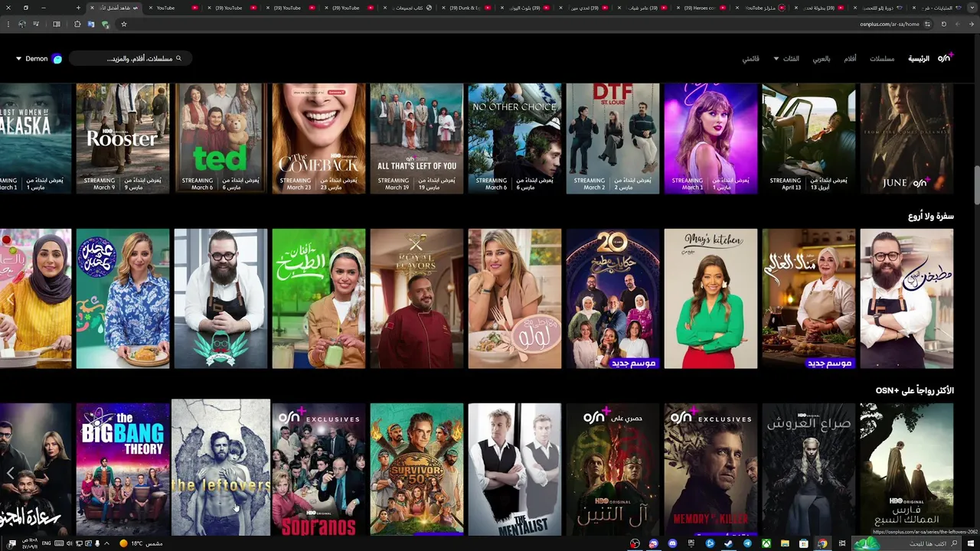980x551 pixels.
Task: Open the بالعربي menu item
Action: coord(822,59)
